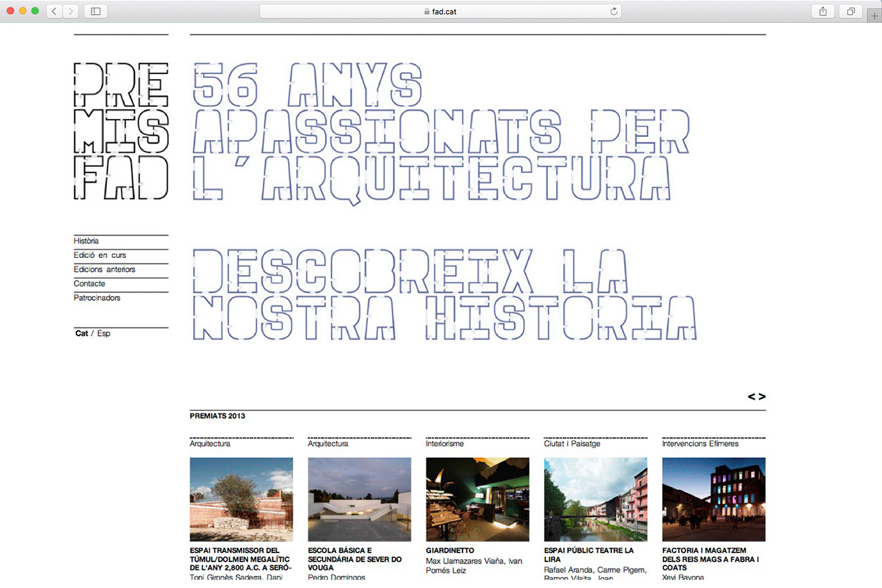Image resolution: width=882 pixels, height=588 pixels.
Task: Open the Contacte link in the sidebar
Action: point(90,284)
